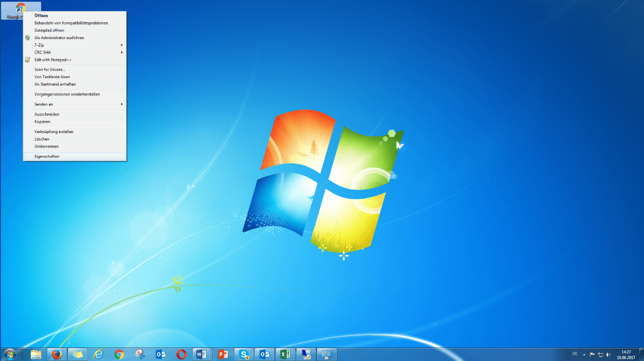Viewport: 644px width, 361px height.
Task: Choose Ausschneiden from the menu
Action: 75,114
